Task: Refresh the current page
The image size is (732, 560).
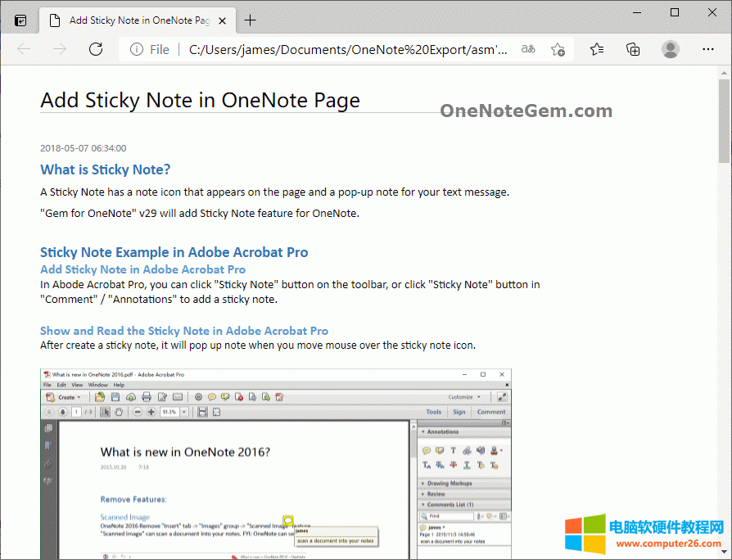Action: 96,49
